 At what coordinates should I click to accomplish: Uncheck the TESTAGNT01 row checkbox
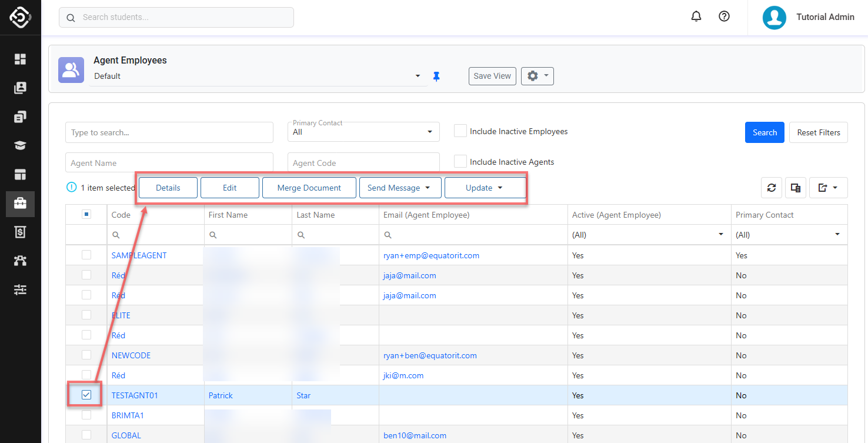86,395
